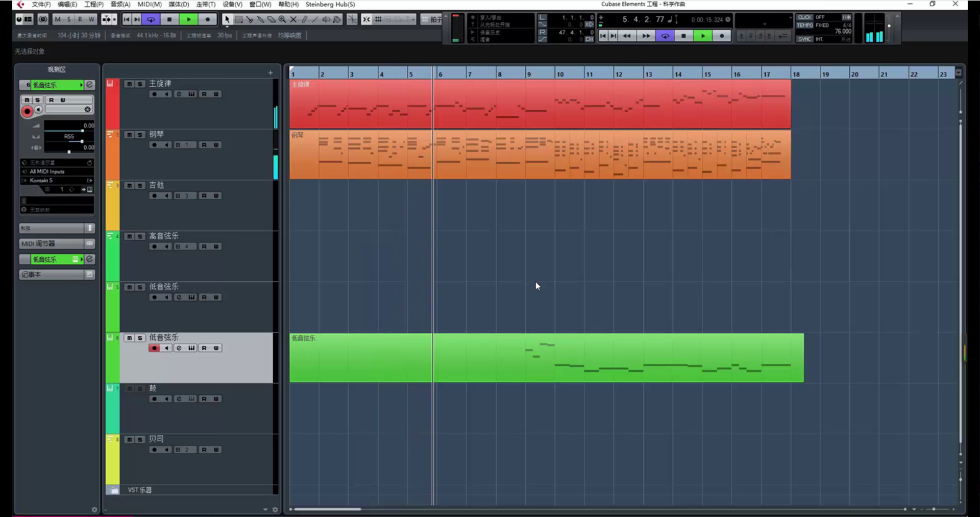Expand the 和弦 chords inspector section
The image size is (980, 517).
click(57, 228)
